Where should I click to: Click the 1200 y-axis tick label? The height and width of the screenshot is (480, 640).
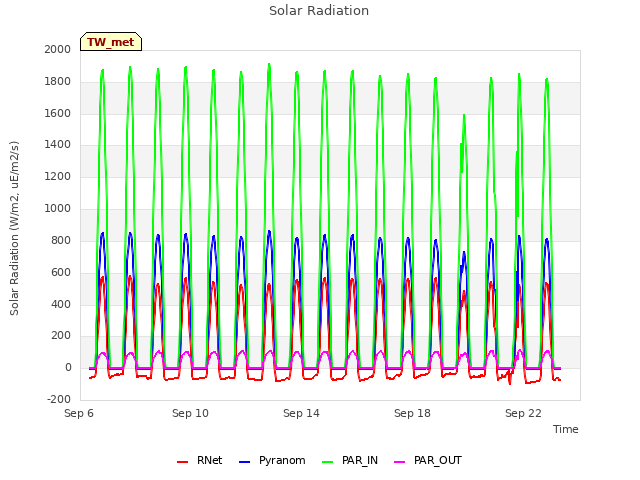(58, 177)
